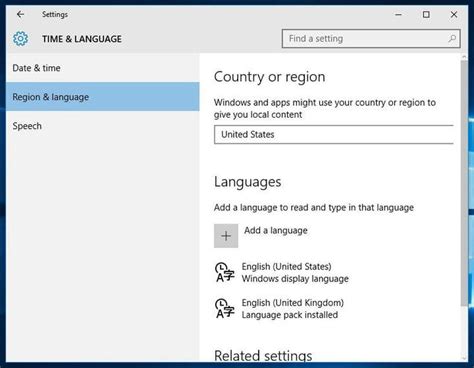Click the Add a language label
This screenshot has width=474, height=368.
point(276,230)
